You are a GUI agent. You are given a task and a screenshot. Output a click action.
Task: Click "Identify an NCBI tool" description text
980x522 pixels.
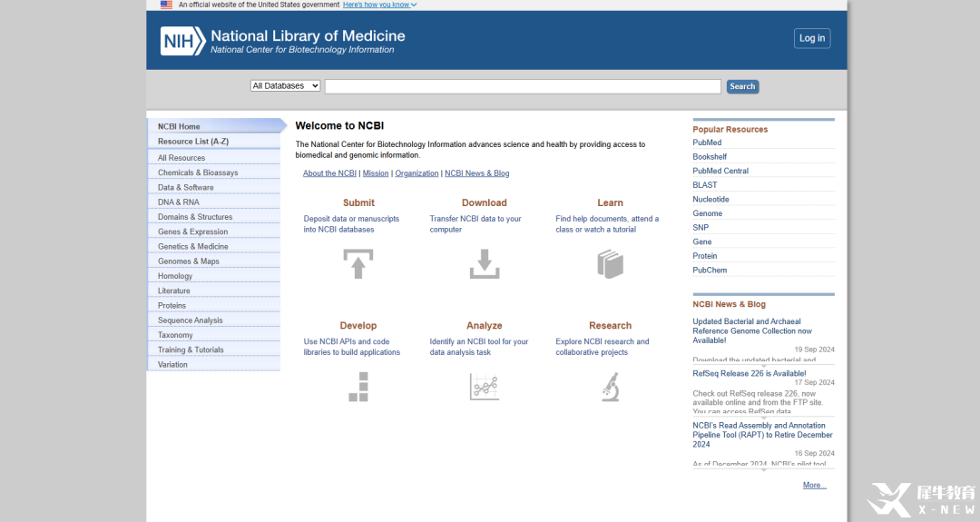pyautogui.click(x=479, y=347)
